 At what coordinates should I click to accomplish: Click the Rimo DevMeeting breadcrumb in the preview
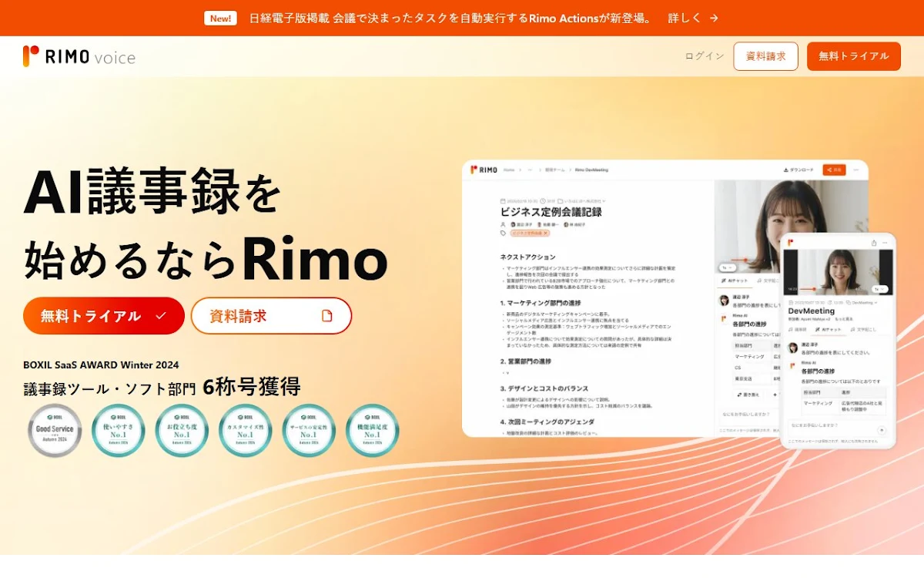pos(591,170)
